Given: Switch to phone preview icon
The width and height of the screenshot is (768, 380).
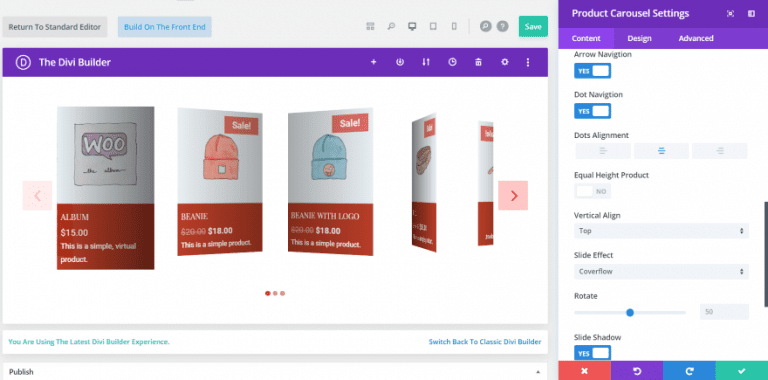Looking at the screenshot, I should pos(454,26).
